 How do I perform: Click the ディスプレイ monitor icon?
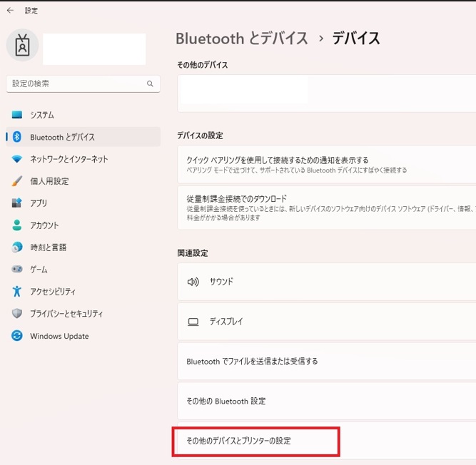coord(193,322)
